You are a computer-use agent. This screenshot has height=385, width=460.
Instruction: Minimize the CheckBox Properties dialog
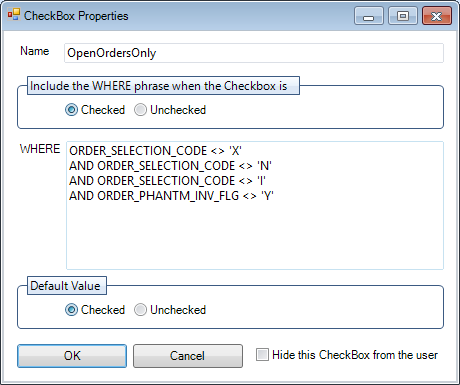pos(369,16)
